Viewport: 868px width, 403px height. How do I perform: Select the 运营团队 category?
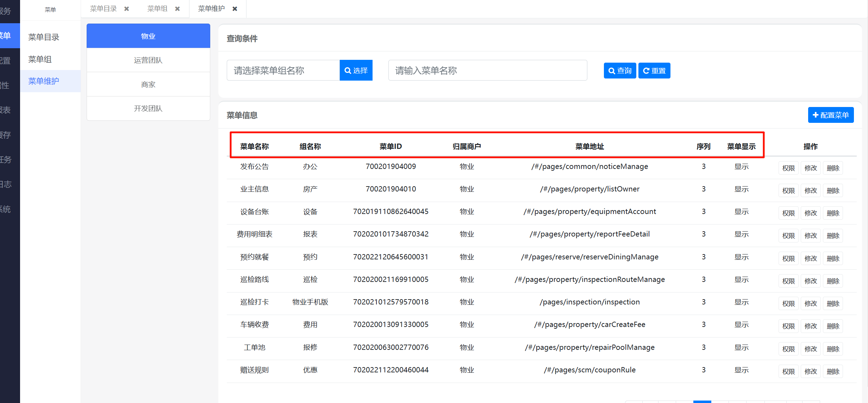click(x=148, y=60)
